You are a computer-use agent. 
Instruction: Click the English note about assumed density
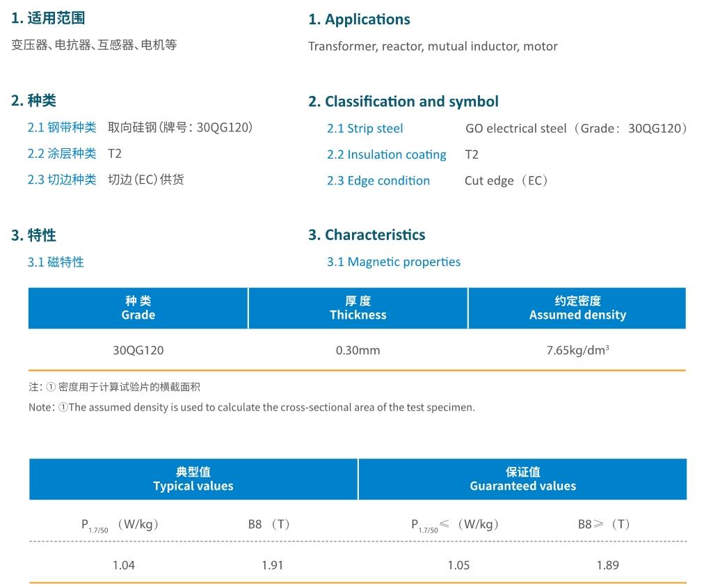tap(251, 408)
